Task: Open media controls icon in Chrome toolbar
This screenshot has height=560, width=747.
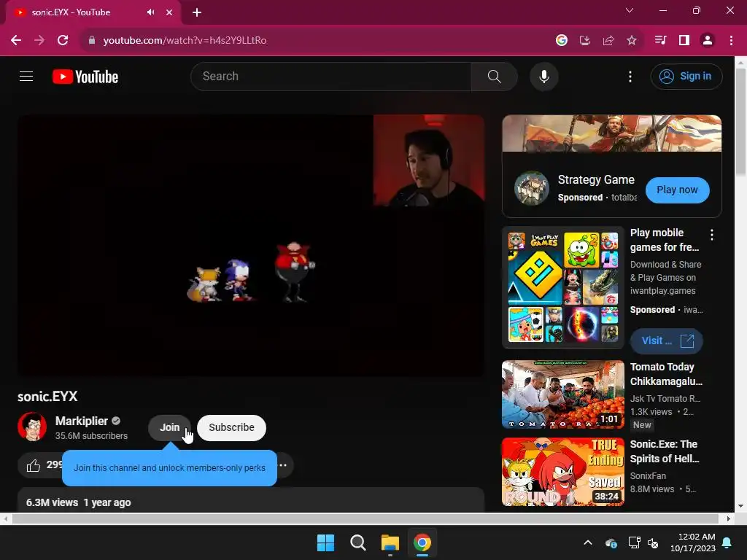Action: click(660, 41)
